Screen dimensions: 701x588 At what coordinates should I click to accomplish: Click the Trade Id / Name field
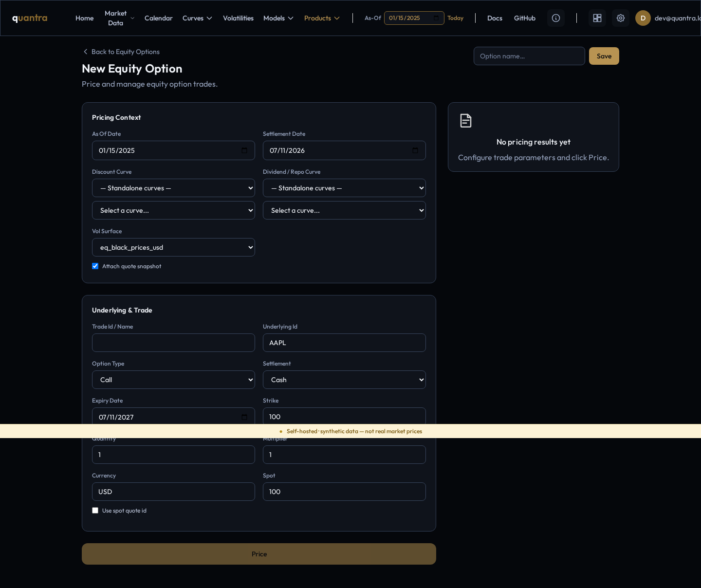(173, 343)
